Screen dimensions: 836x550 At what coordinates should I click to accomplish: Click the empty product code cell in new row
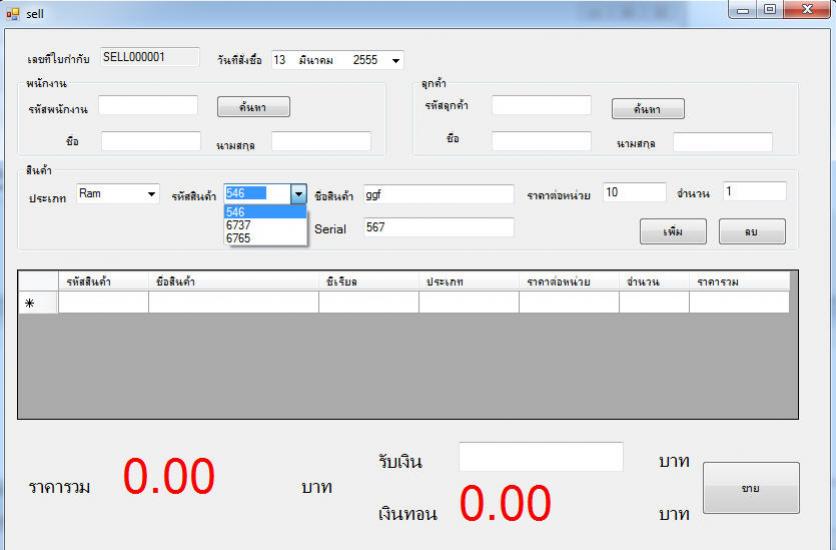tap(103, 302)
